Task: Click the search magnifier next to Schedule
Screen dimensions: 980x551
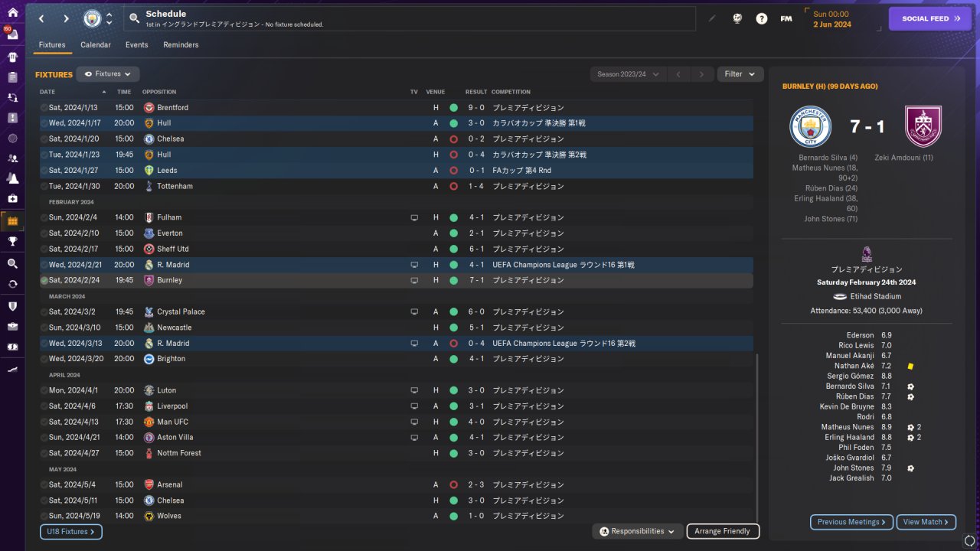Action: pyautogui.click(x=135, y=18)
